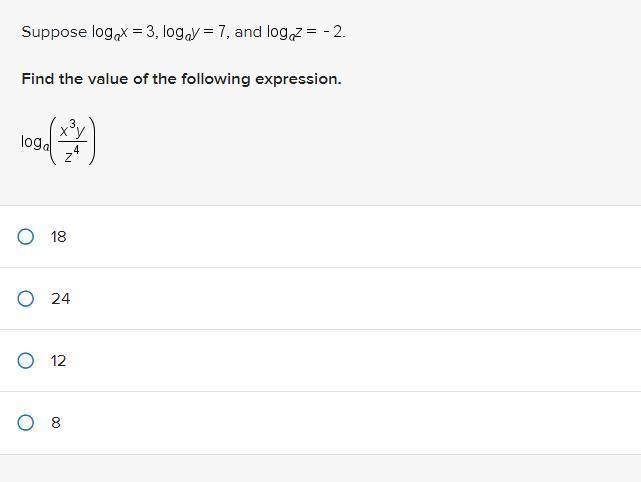Click the answer label text 24
641x482 pixels.
click(61, 299)
